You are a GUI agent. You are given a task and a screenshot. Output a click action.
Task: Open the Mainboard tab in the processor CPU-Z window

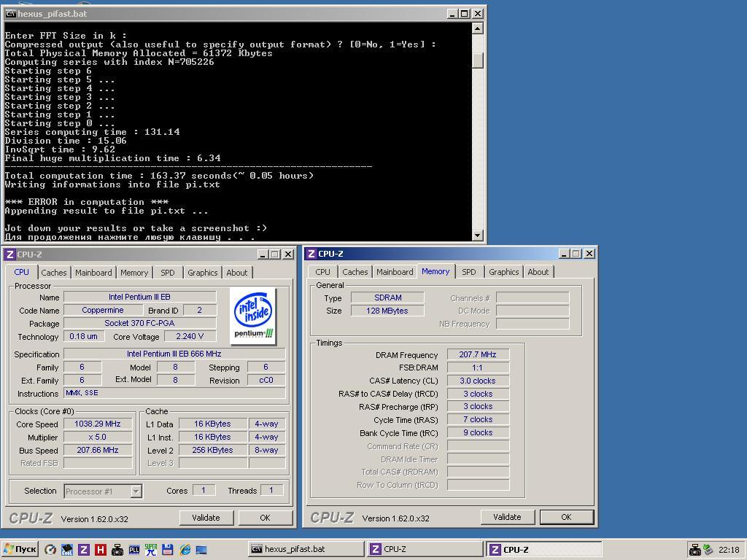(x=93, y=273)
